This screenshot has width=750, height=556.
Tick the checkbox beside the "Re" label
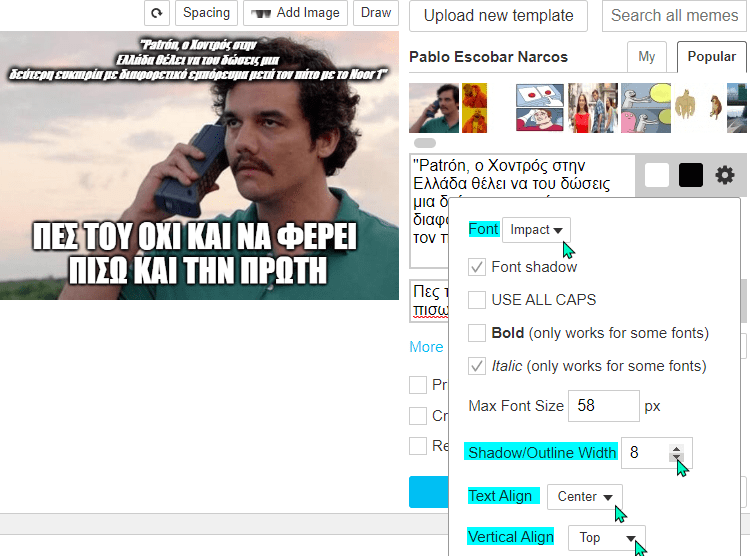click(x=418, y=446)
